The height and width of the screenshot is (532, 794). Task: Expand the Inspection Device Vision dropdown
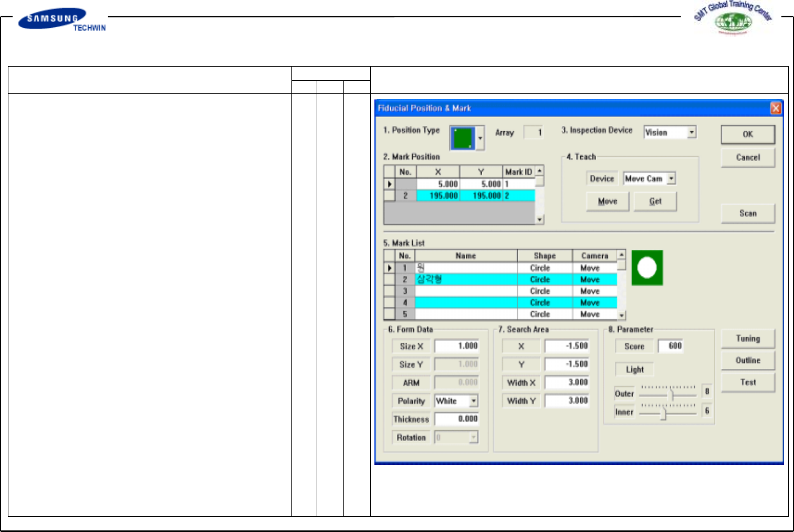[692, 133]
